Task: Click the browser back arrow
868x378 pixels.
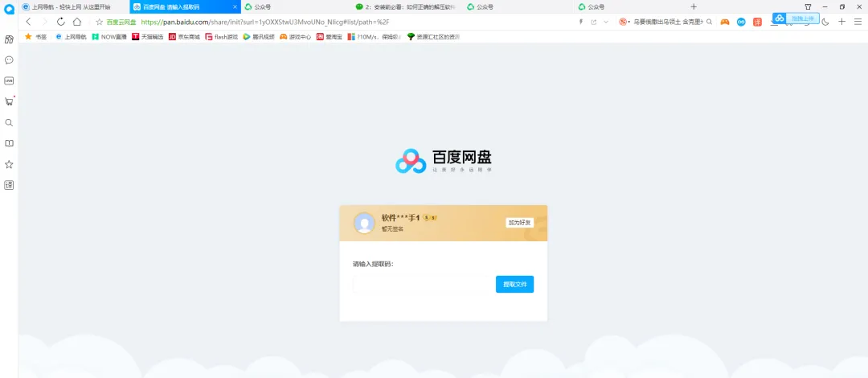Action: [x=28, y=22]
